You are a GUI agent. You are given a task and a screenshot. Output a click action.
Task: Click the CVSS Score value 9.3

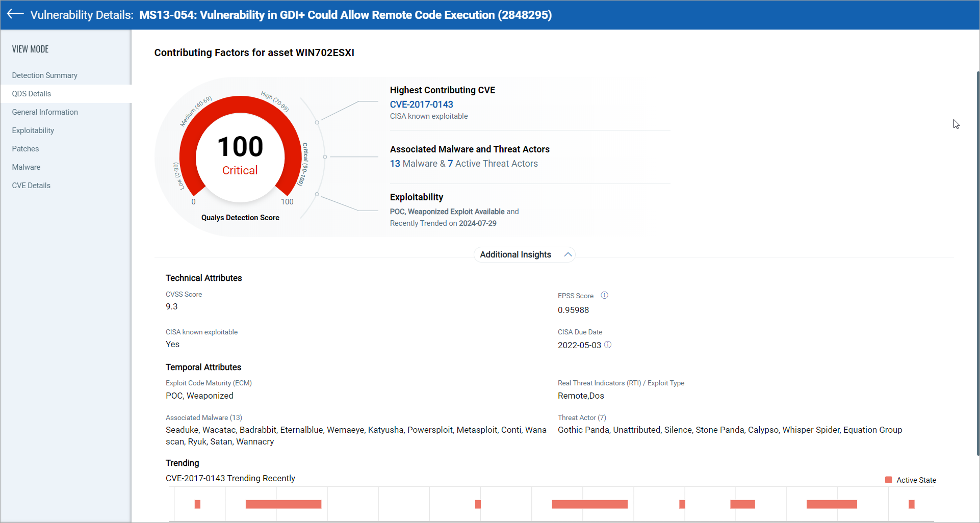[x=171, y=306]
